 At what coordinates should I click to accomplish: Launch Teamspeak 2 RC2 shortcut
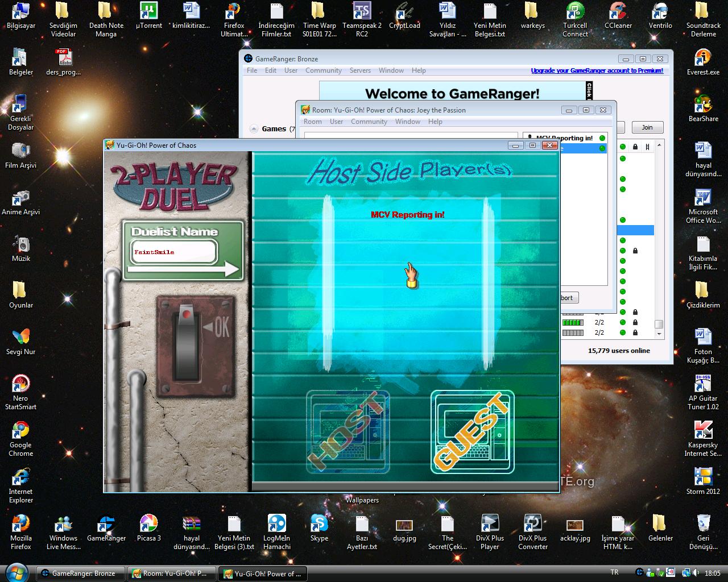coord(362,20)
